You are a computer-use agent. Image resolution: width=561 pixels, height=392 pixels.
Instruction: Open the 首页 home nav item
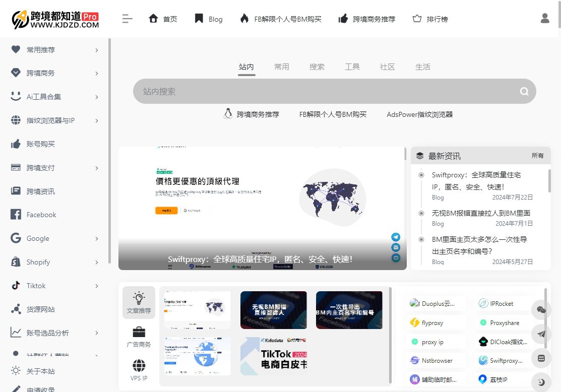[x=163, y=19]
